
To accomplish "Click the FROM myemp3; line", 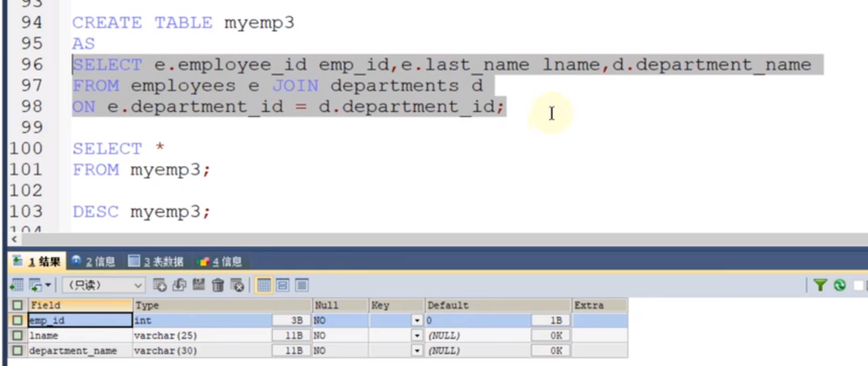I will click(141, 170).
